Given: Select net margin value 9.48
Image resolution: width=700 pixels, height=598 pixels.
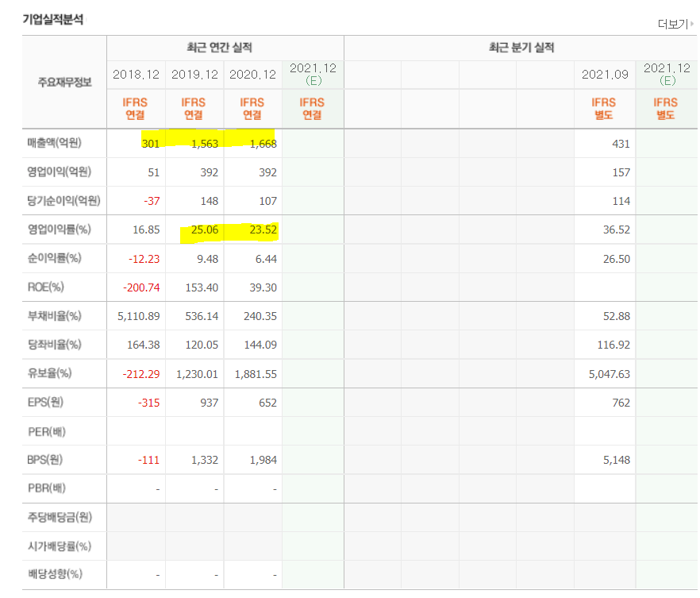Looking at the screenshot, I should (208, 259).
